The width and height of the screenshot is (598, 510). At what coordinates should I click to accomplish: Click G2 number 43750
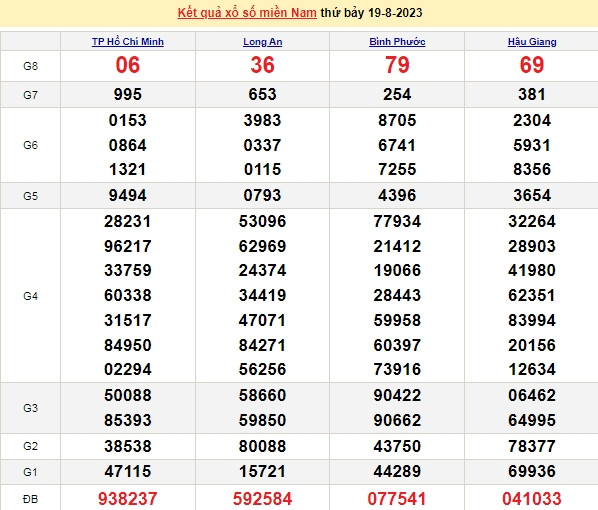click(x=397, y=446)
